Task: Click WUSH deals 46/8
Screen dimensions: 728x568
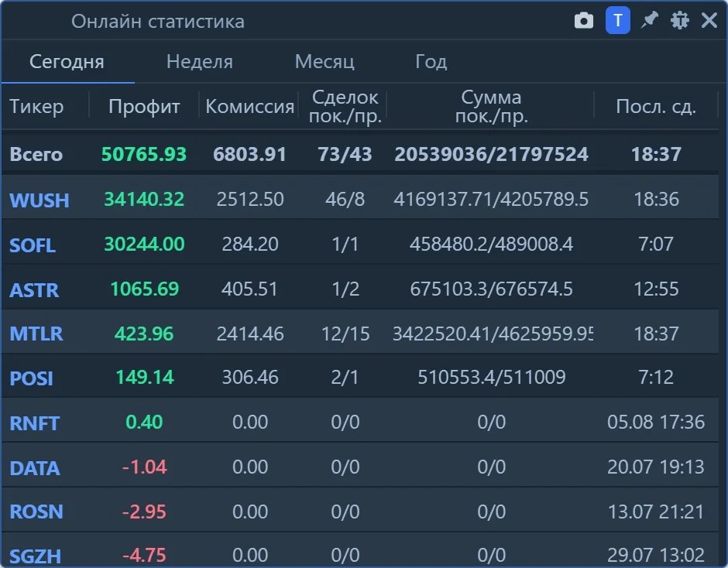Action: point(345,199)
